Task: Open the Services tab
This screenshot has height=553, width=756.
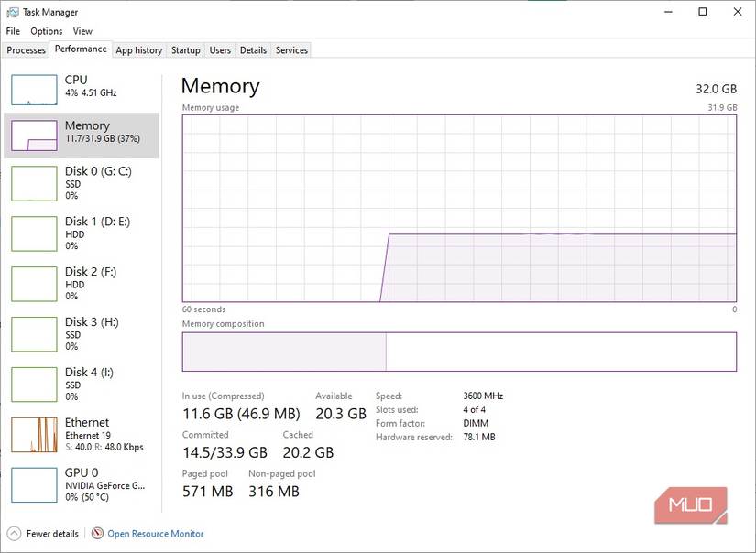Action: click(291, 50)
